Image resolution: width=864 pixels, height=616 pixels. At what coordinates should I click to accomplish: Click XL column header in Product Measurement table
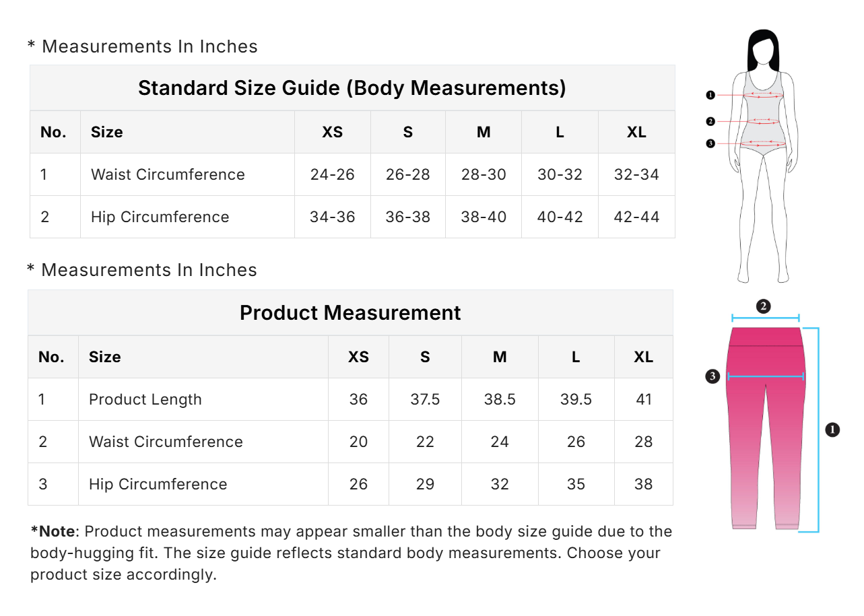pos(643,357)
